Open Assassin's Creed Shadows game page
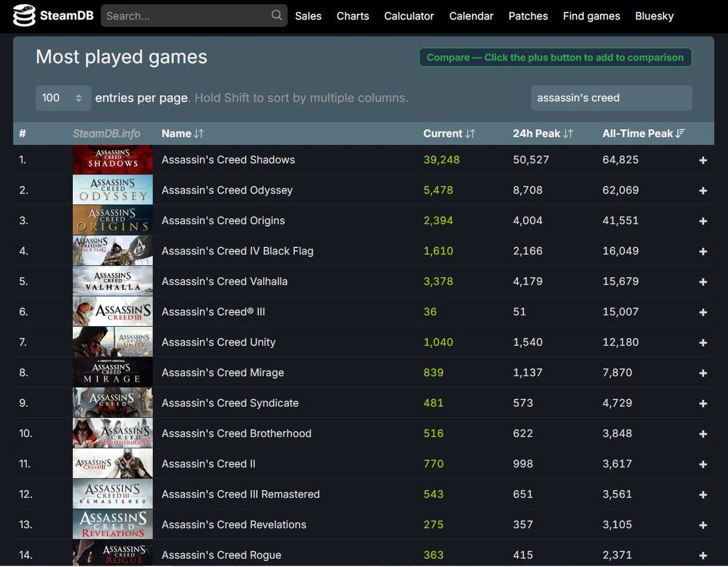The image size is (728, 567). tap(228, 160)
